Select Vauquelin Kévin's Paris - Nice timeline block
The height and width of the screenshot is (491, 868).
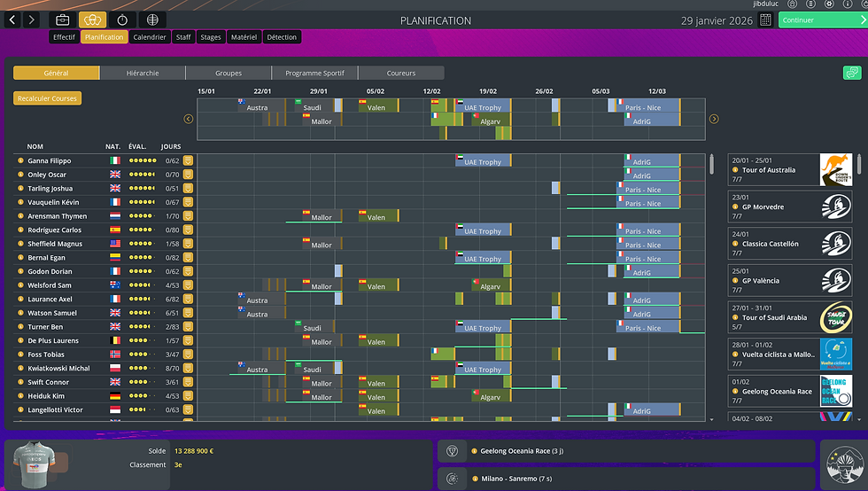pyautogui.click(x=647, y=202)
